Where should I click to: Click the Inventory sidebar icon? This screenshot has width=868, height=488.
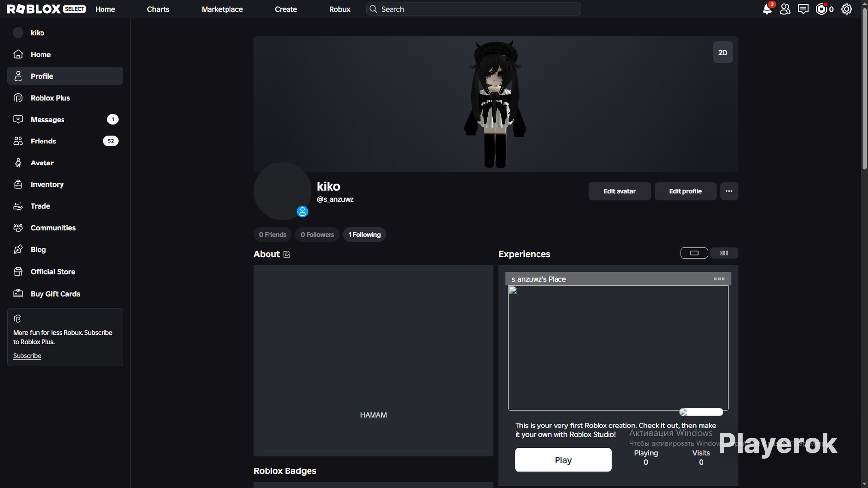(18, 184)
